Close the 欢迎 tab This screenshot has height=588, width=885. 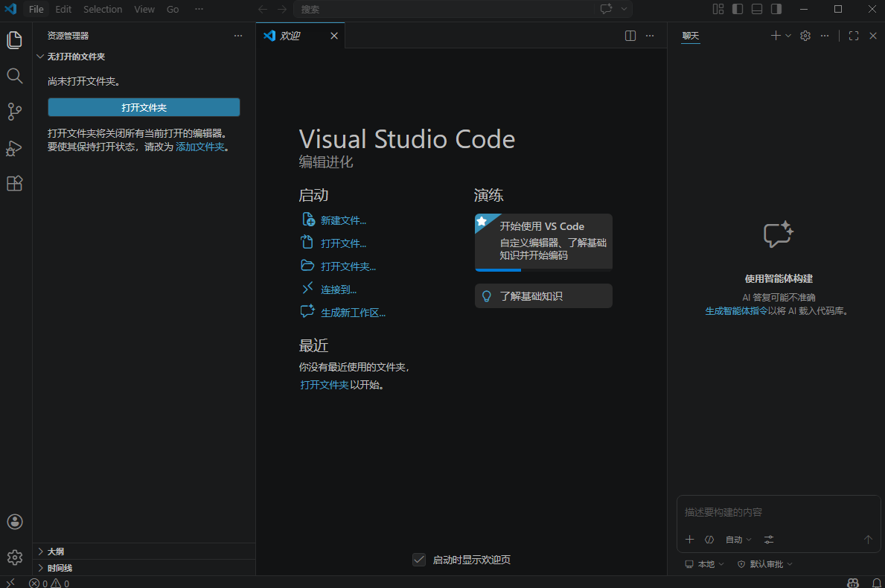[334, 36]
